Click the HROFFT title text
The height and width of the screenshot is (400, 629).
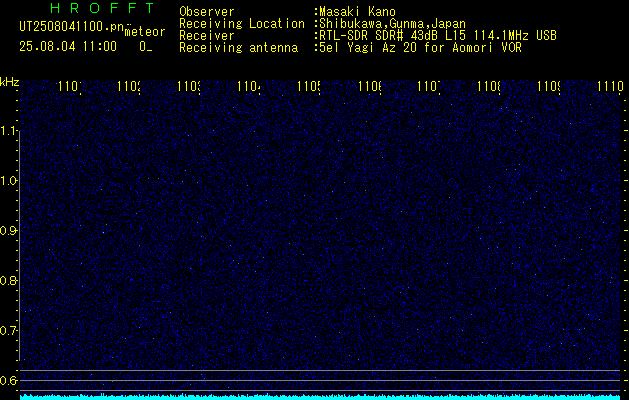click(x=102, y=8)
